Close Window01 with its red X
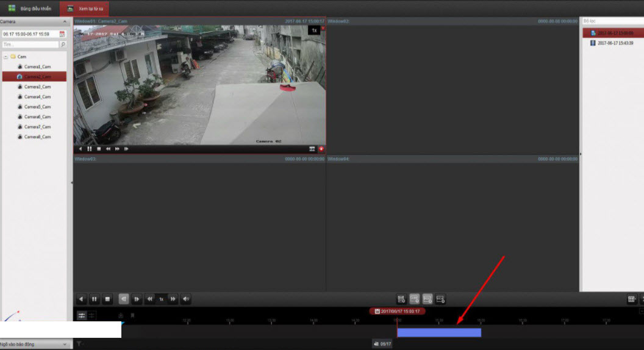This screenshot has width=644, height=350. (323, 28)
